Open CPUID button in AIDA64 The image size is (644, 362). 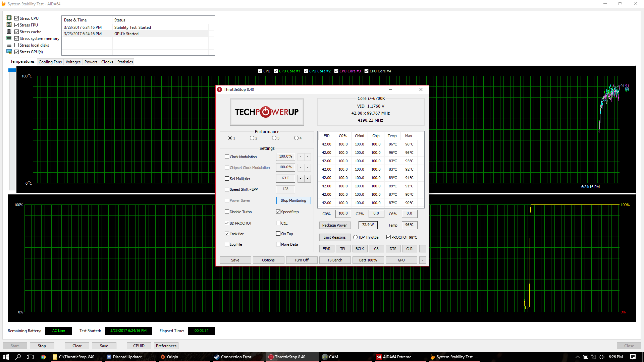(139, 346)
